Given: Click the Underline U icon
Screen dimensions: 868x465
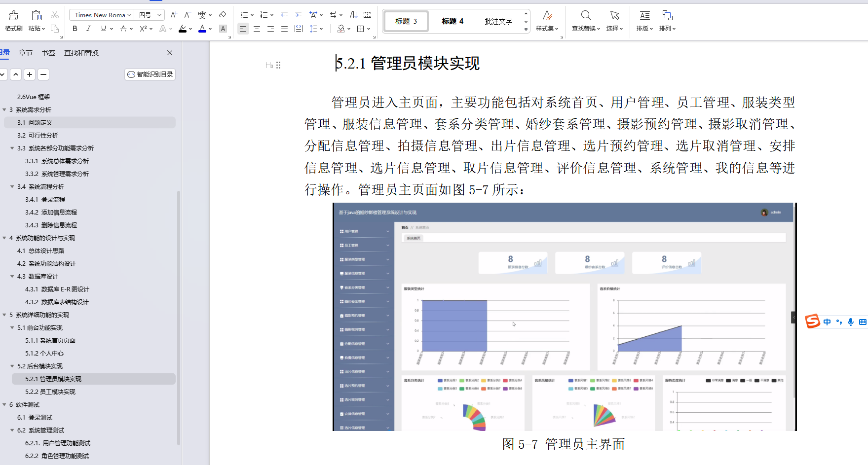Looking at the screenshot, I should (103, 29).
